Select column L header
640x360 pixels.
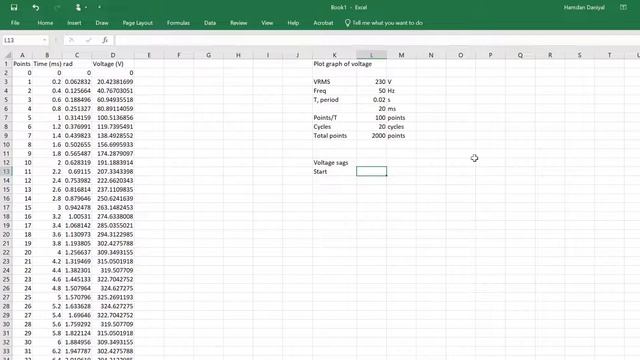(x=371, y=55)
